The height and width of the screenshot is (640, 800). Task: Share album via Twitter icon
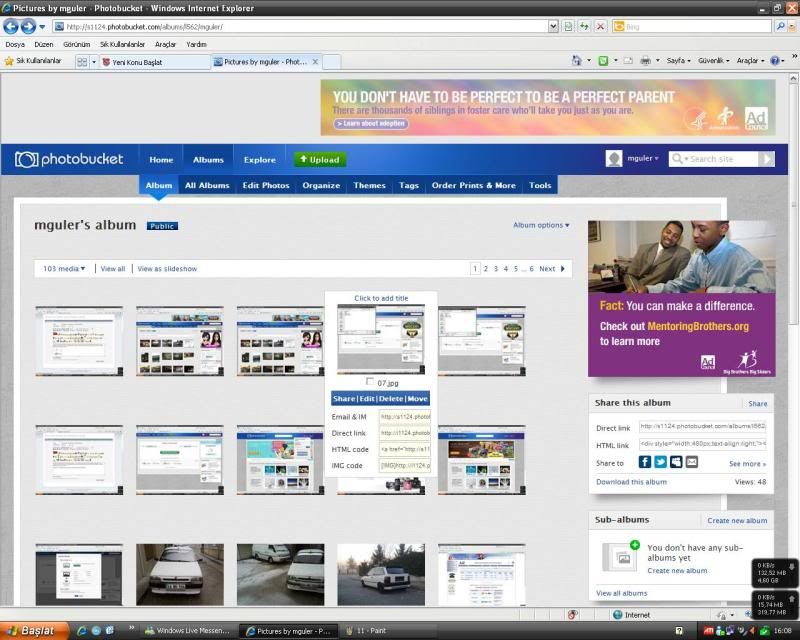point(660,462)
